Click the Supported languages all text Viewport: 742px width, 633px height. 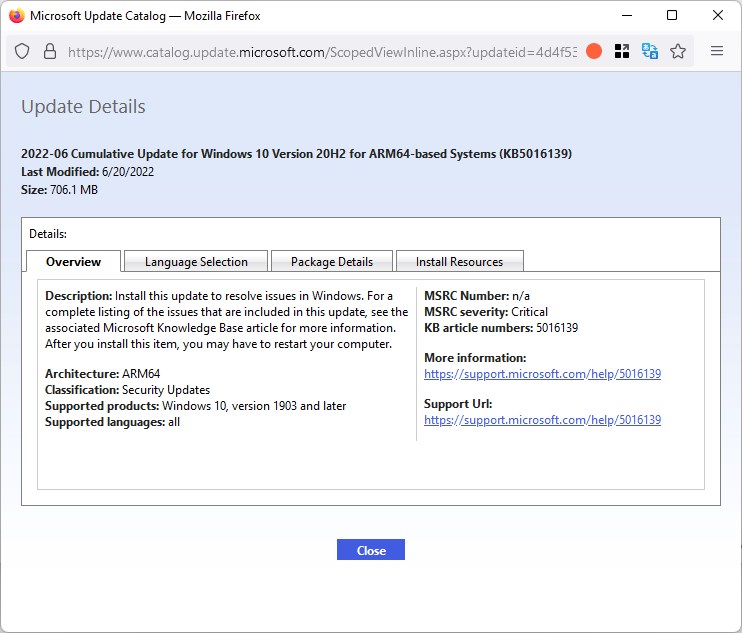[112, 422]
